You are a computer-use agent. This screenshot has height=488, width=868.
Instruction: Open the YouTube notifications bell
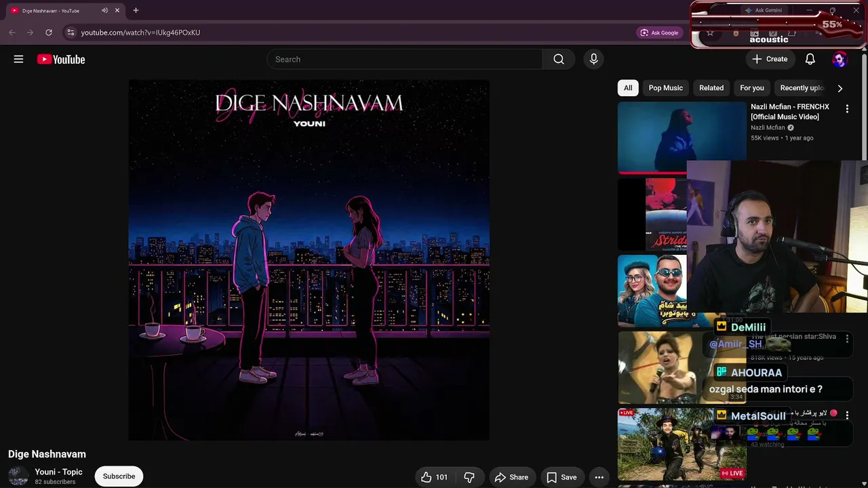pos(810,59)
